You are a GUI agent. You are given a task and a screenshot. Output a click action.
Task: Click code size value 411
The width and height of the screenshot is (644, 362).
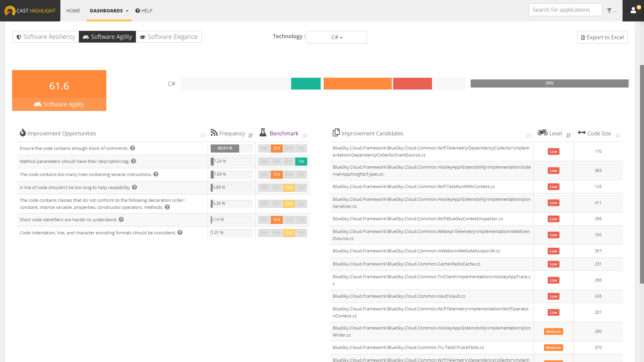598,203
